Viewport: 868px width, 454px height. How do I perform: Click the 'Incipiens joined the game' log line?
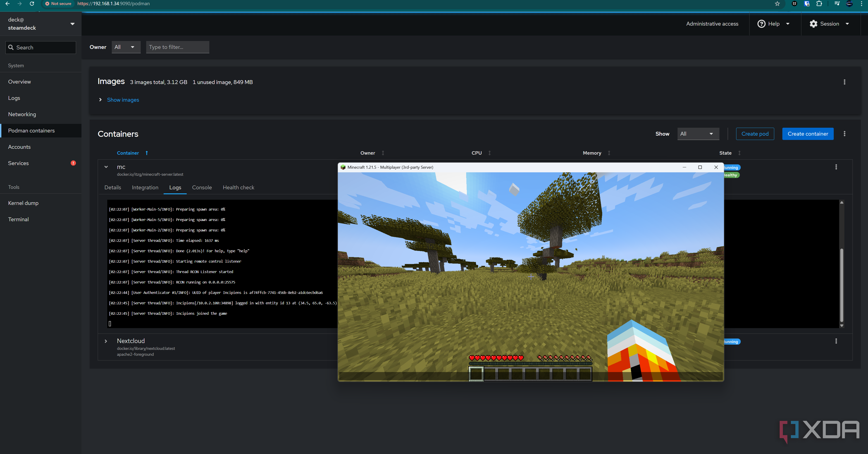[168, 313]
